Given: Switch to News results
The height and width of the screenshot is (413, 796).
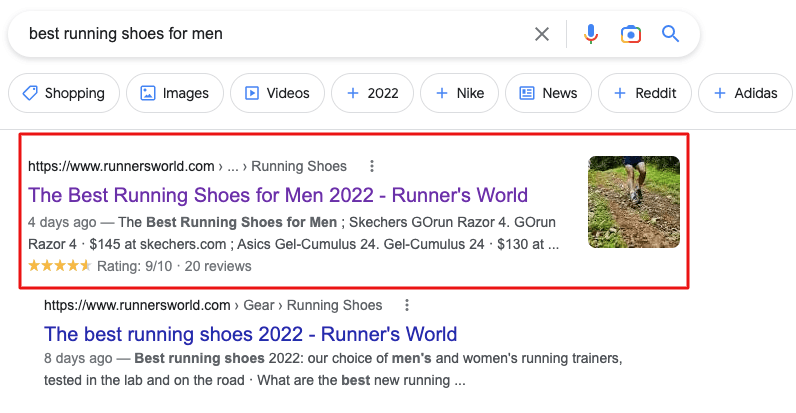Looking at the screenshot, I should (548, 93).
